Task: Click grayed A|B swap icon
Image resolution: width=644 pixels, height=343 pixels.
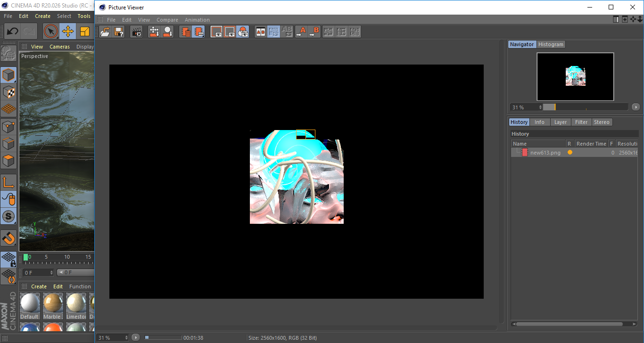Action: pyautogui.click(x=329, y=32)
